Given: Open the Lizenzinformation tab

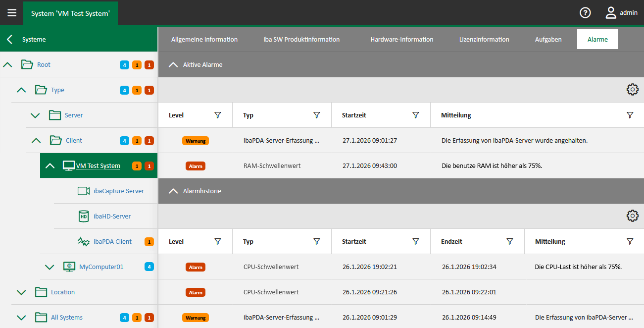Looking at the screenshot, I should [484, 39].
